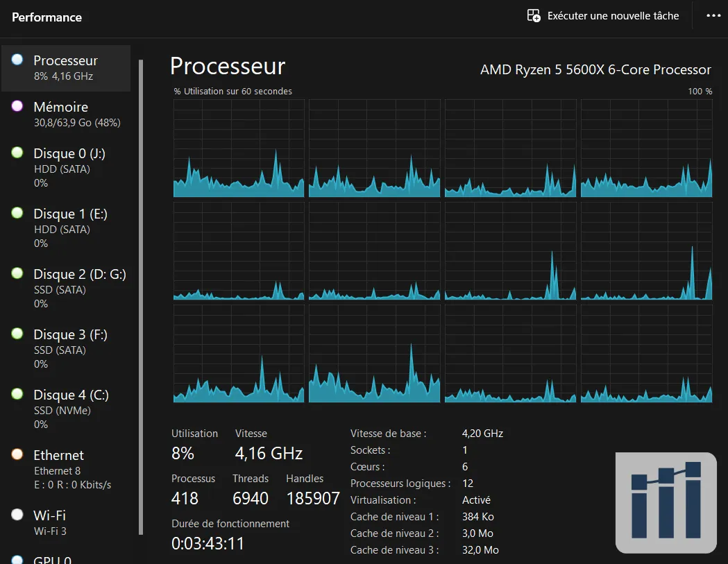View Disque 3 (F:) SSD performance
Screen dimensions: 728x564
tap(70, 334)
